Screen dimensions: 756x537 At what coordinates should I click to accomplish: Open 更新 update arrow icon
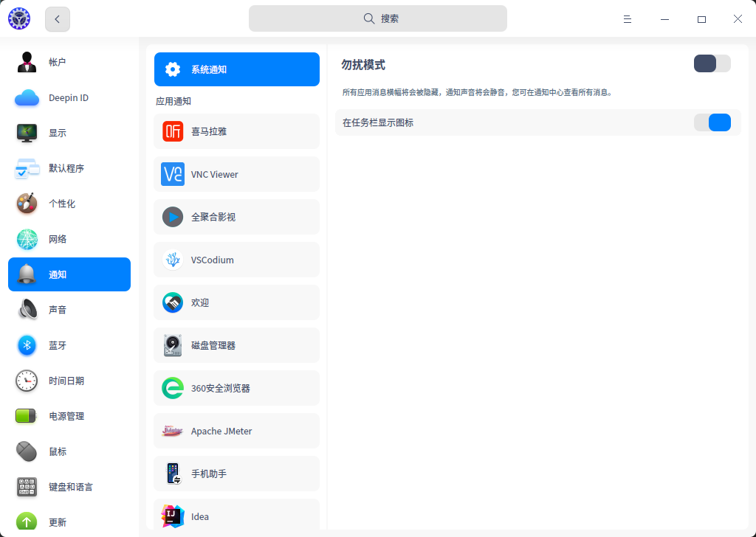click(x=27, y=522)
